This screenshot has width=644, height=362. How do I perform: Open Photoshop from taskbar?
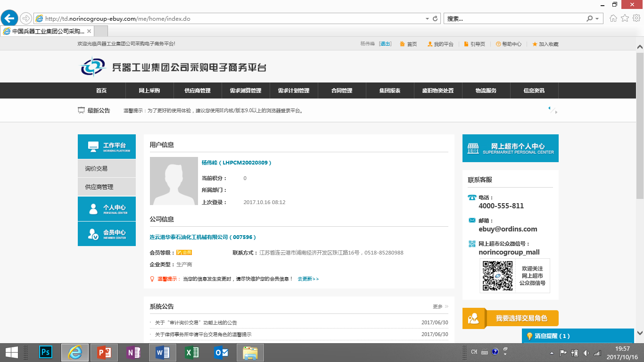[46, 352]
